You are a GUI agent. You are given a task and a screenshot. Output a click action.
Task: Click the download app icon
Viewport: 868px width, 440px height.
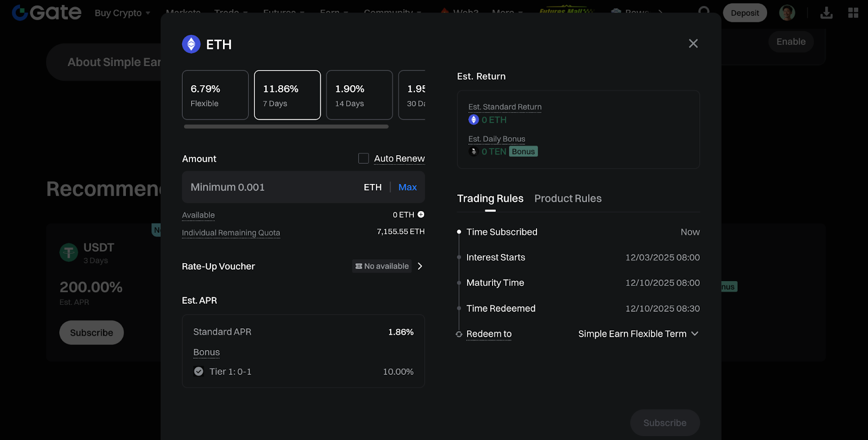[826, 12]
